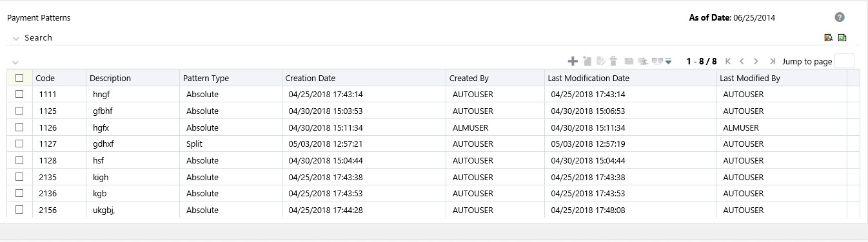Check the box for code 2135
Viewport: 868px width, 242px height.
tap(19, 176)
